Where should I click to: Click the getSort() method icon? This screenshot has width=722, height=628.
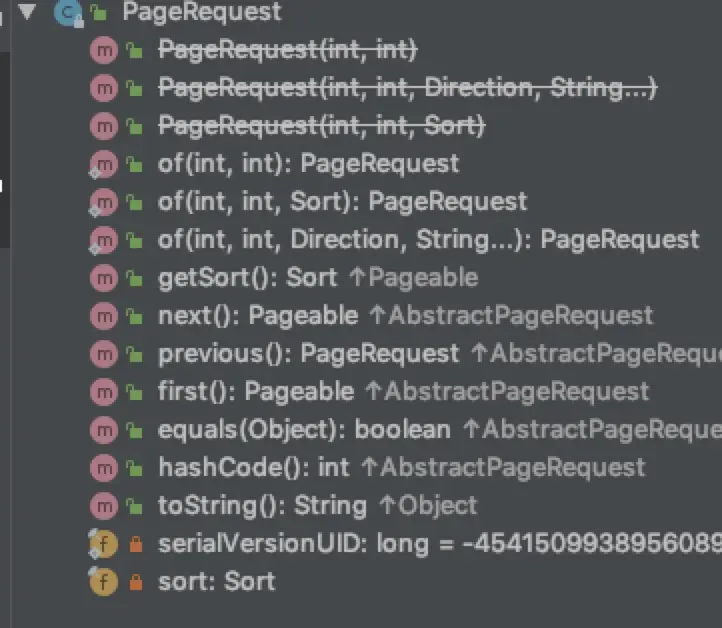click(x=104, y=278)
